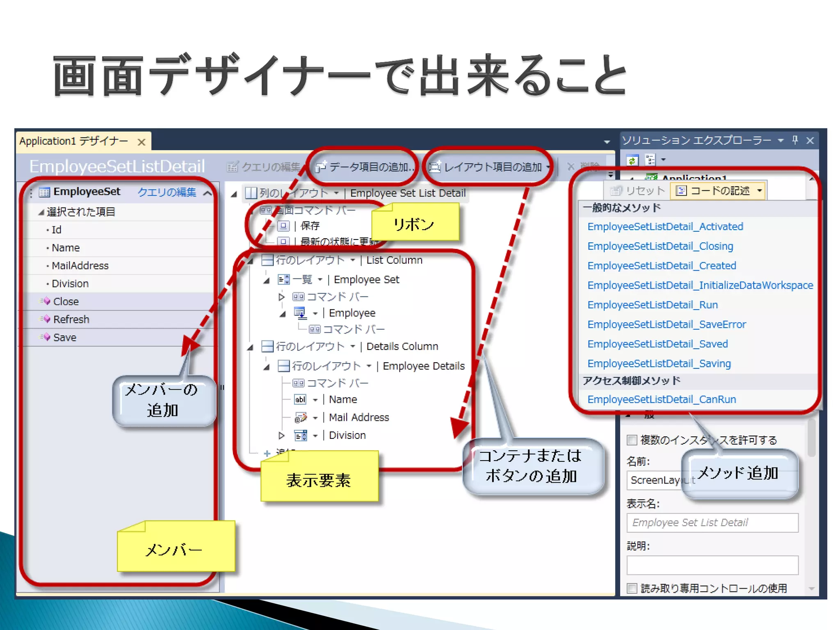Collapse the 選択された項目 node
Image resolution: width=840 pixels, height=630 pixels.
click(41, 212)
